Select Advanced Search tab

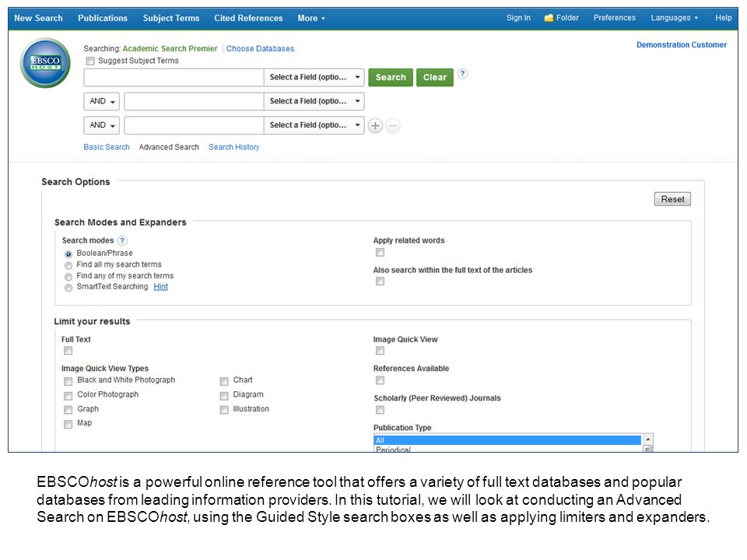pyautogui.click(x=169, y=147)
